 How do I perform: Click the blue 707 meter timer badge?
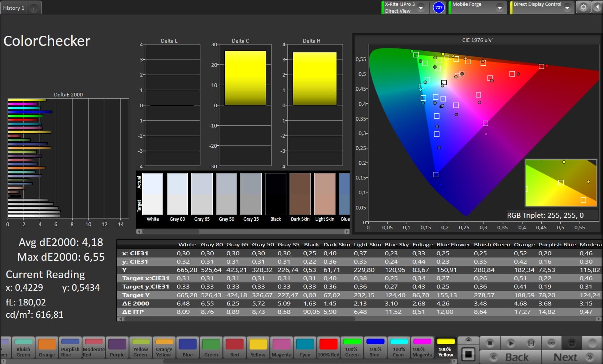439,8
